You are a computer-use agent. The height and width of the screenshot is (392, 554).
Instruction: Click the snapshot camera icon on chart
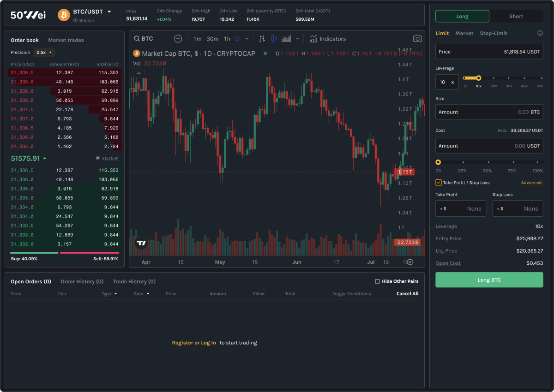417,39
